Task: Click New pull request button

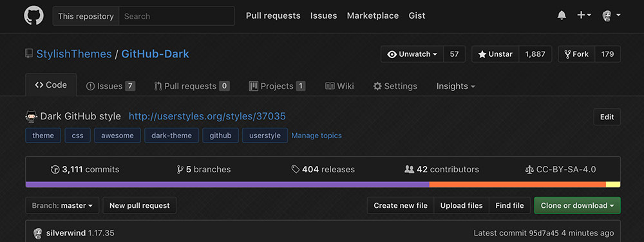Action: (x=140, y=205)
